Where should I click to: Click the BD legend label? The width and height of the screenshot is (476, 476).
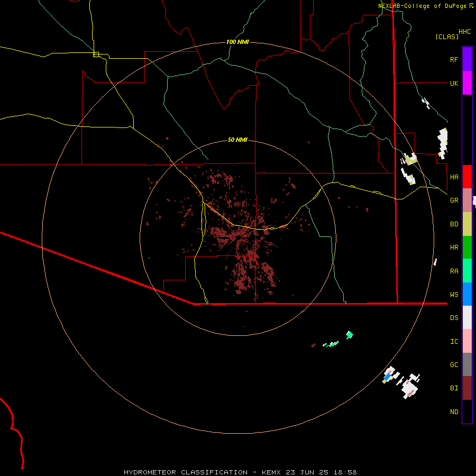tap(454, 224)
